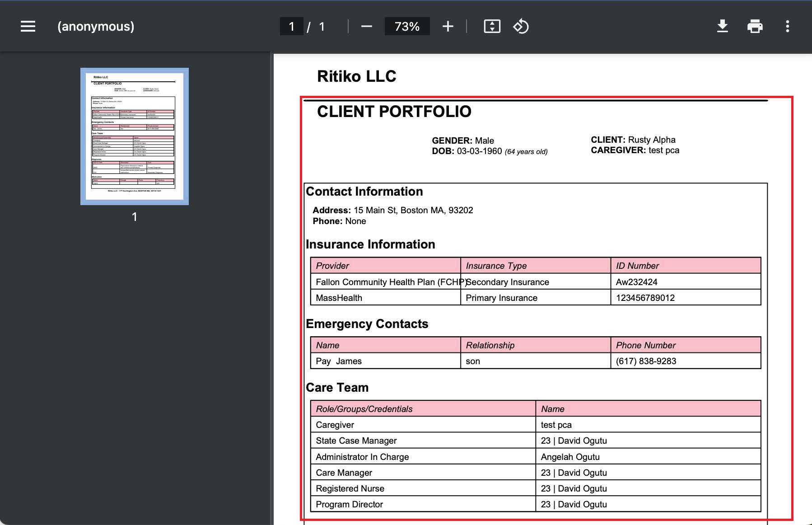Print the client portfolio document
The image size is (812, 525).
pos(755,27)
